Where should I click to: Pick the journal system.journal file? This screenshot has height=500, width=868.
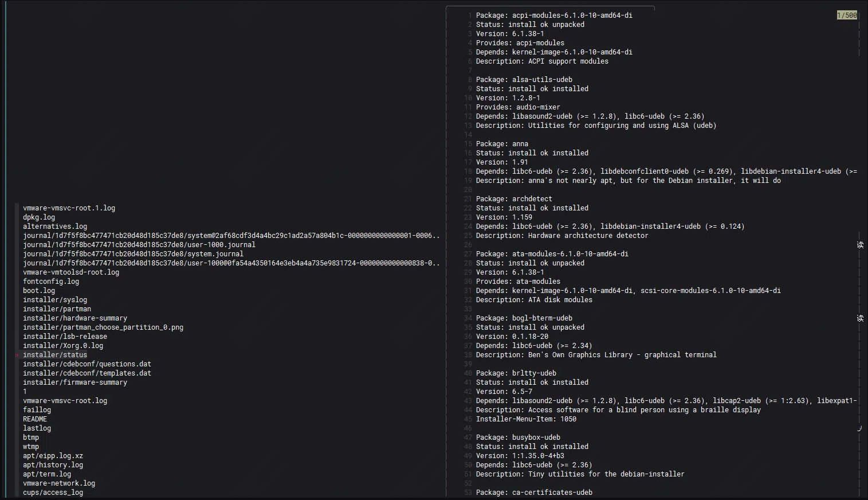tap(133, 254)
